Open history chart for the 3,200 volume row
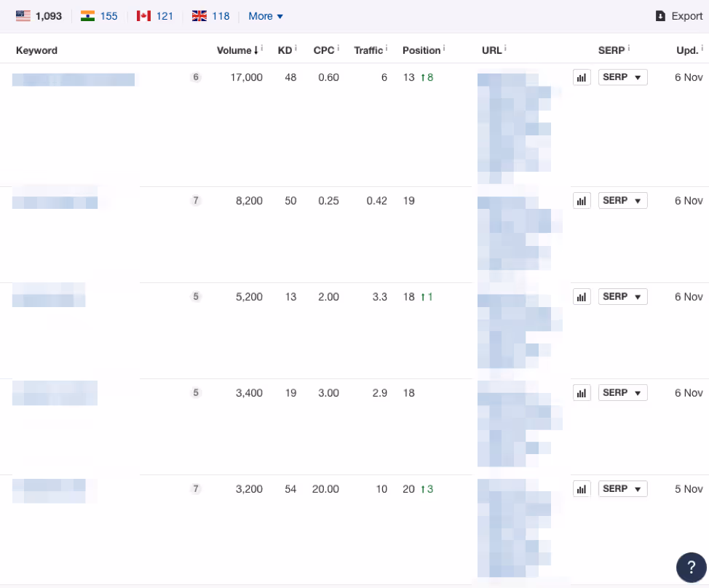Image resolution: width=709 pixels, height=588 pixels. click(582, 489)
